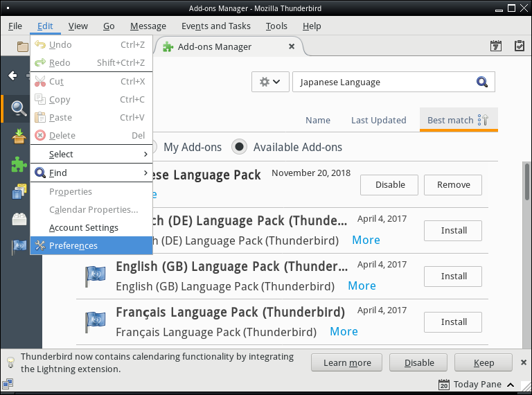The height and width of the screenshot is (395, 532).
Task: Open the calendar tab icon in toolbar
Action: [496, 46]
